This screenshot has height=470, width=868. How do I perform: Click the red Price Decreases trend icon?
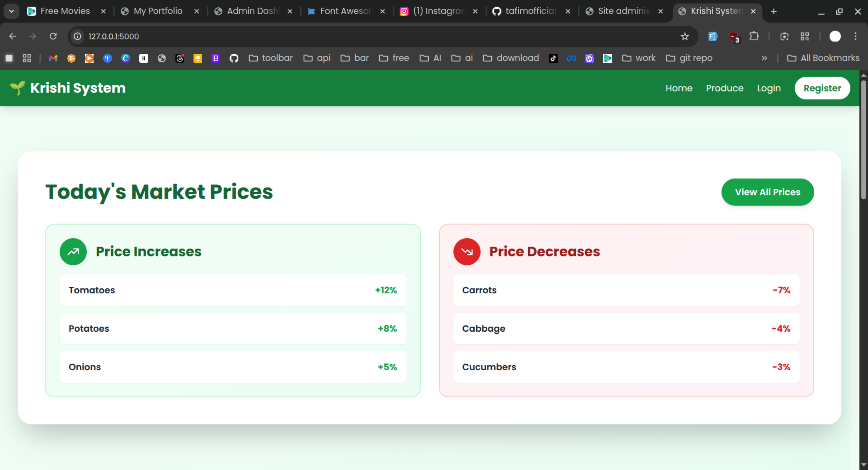click(x=467, y=252)
